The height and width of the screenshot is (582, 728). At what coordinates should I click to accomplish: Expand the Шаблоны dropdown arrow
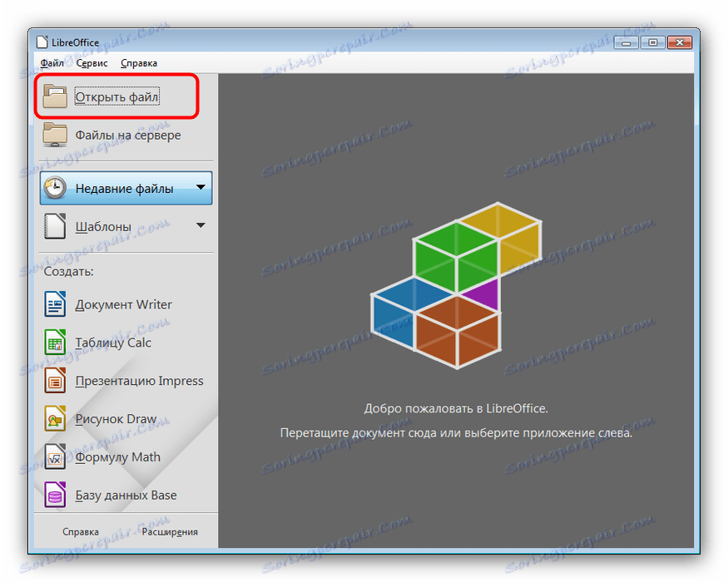coord(201,225)
